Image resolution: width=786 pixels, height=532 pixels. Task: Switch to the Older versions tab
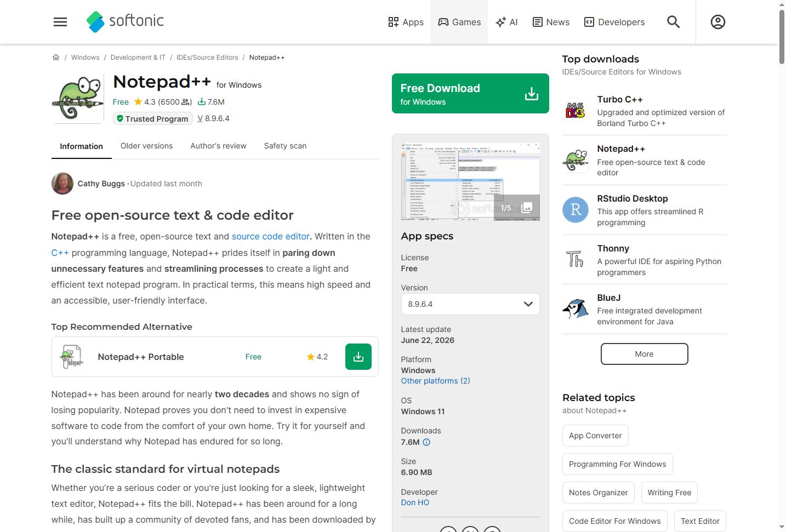pyautogui.click(x=146, y=146)
